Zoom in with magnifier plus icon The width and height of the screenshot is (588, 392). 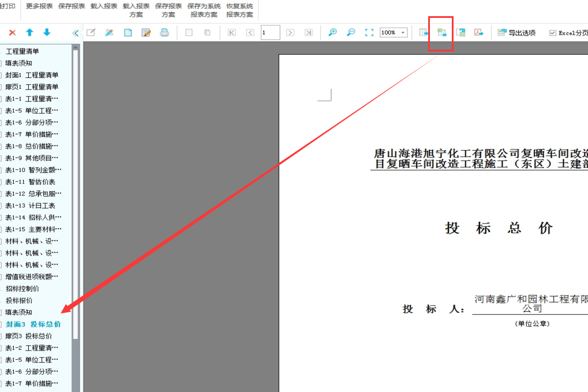pyautogui.click(x=332, y=33)
